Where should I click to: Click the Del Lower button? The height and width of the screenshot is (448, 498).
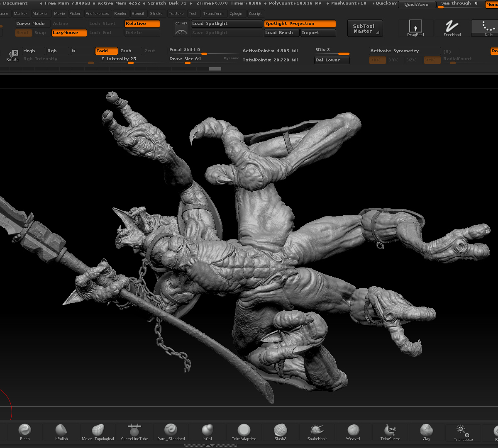click(x=332, y=60)
